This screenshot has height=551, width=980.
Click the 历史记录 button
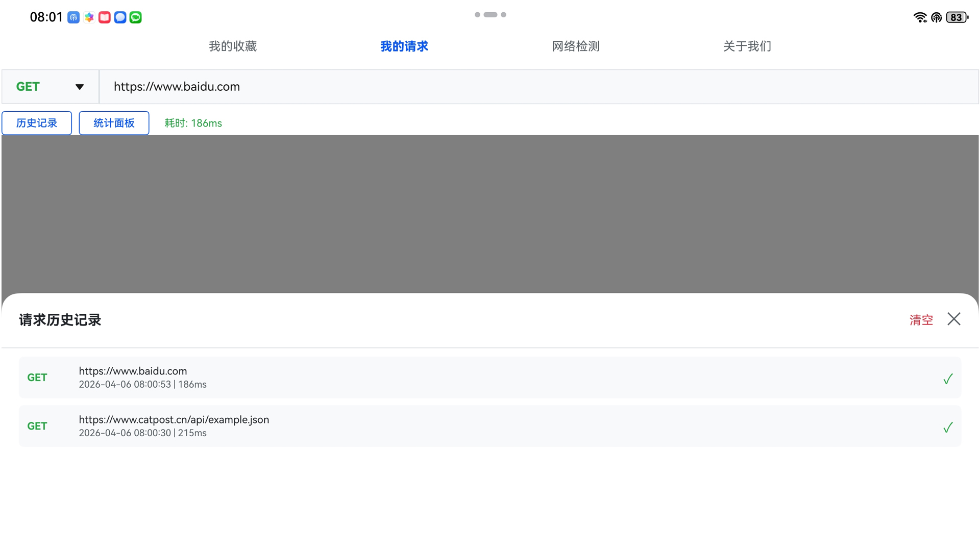tap(36, 123)
